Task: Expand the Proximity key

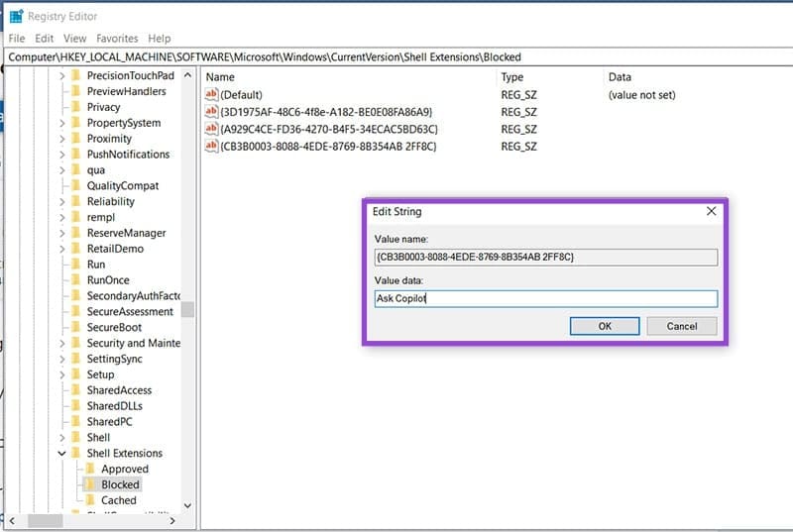Action: point(61,139)
